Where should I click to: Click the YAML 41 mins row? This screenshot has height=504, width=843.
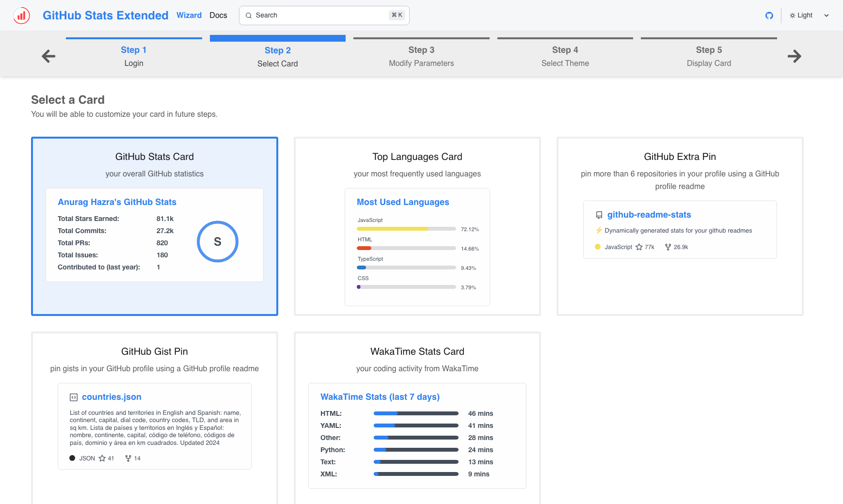[x=407, y=425]
